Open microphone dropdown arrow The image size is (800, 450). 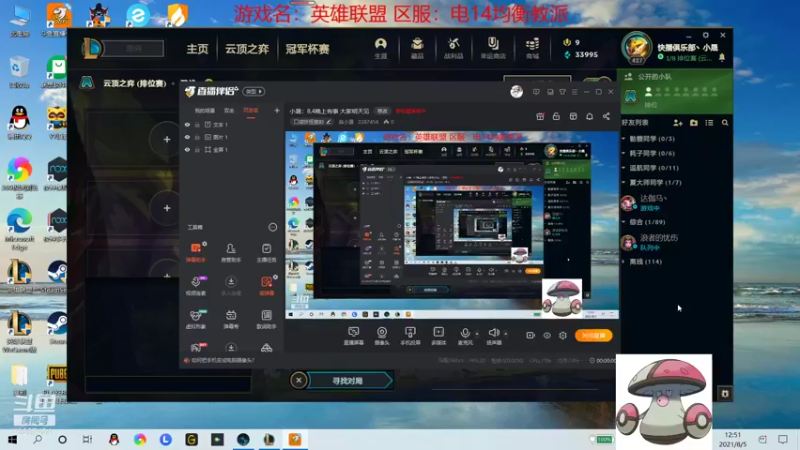pos(477,334)
